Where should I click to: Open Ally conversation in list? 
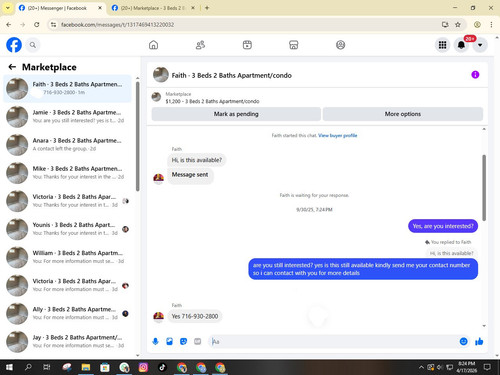coord(67,313)
